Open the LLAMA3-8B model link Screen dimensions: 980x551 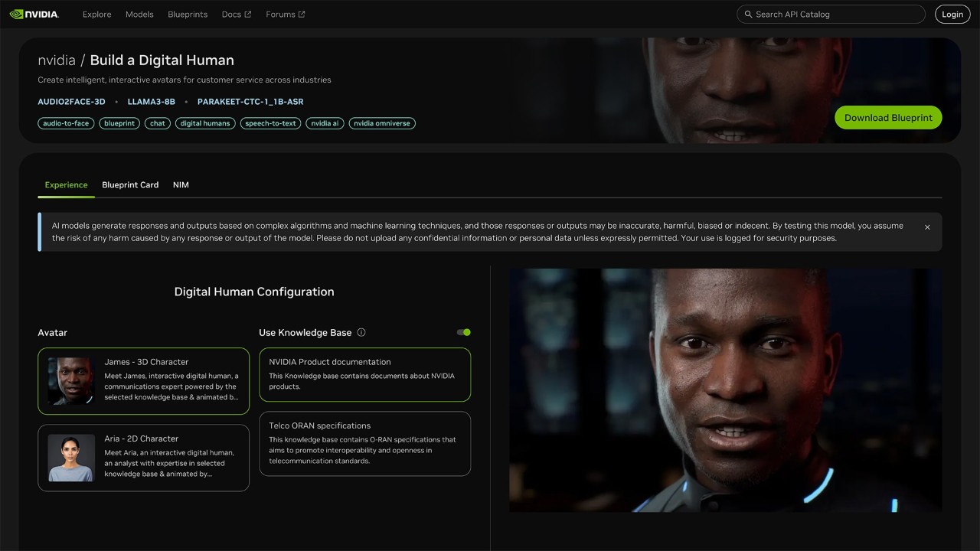pyautogui.click(x=151, y=101)
